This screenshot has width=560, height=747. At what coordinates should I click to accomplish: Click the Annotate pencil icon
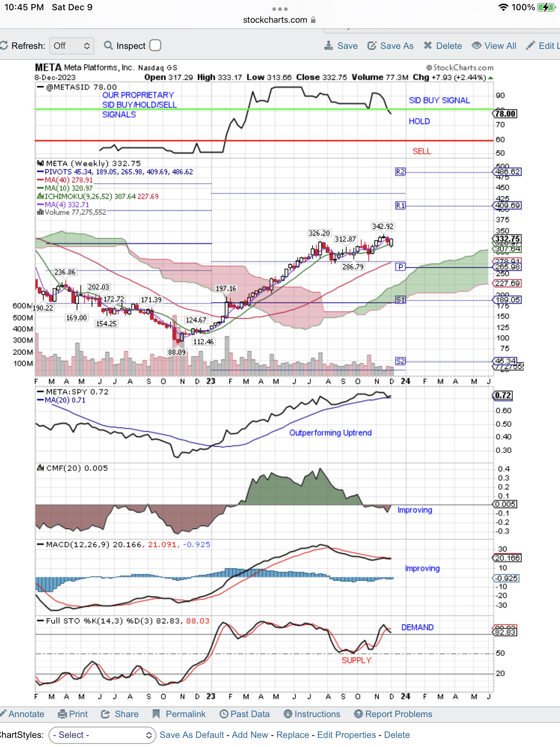click(3, 714)
